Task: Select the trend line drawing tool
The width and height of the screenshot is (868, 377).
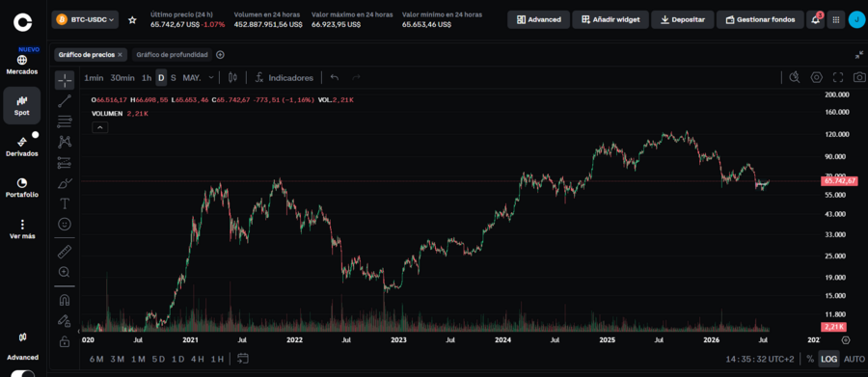Action: [65, 100]
